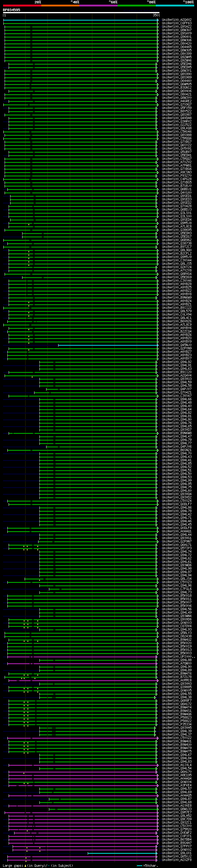Click the cyan alignment bar for UniRef100_Q45NJ0

click(x=108, y=345)
